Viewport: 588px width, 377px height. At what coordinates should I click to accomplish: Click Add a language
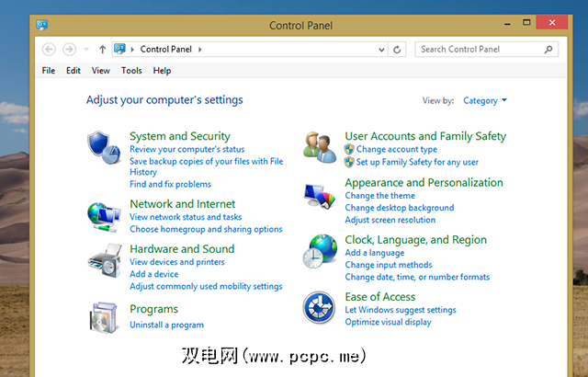coord(375,253)
